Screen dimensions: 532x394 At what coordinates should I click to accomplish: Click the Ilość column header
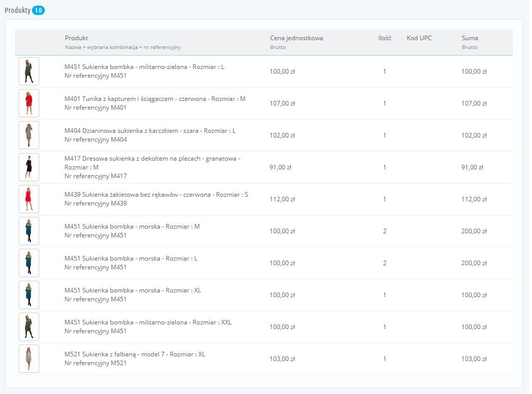(385, 38)
